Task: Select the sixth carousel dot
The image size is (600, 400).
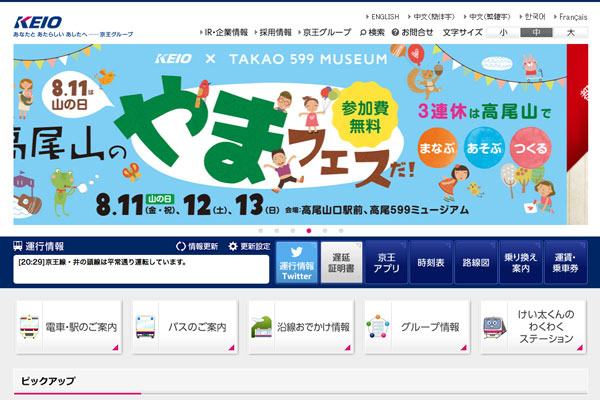Action: coord(341,231)
